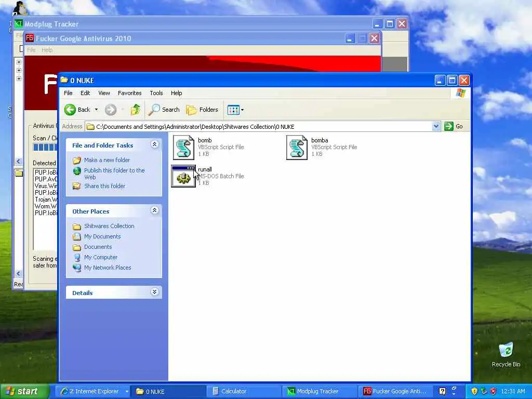
Task: Click the system clock showing 12:31 AM
Action: point(513,391)
